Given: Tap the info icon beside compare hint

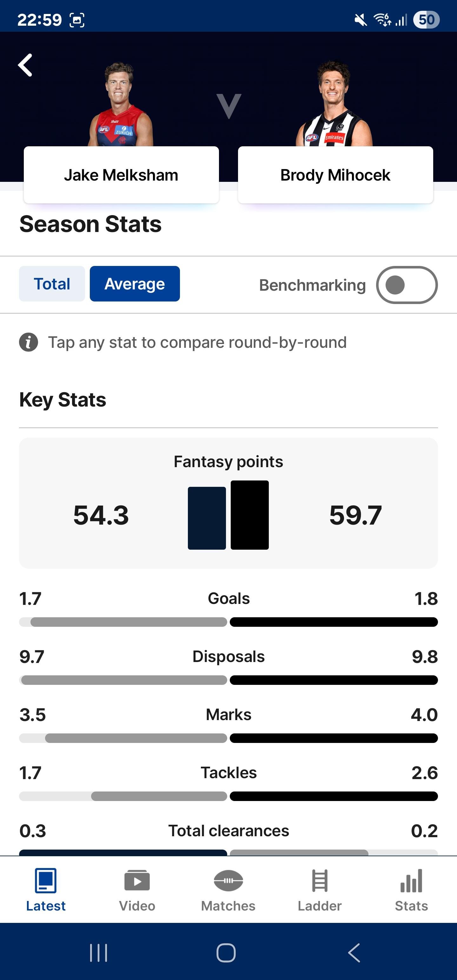Looking at the screenshot, I should pyautogui.click(x=29, y=342).
